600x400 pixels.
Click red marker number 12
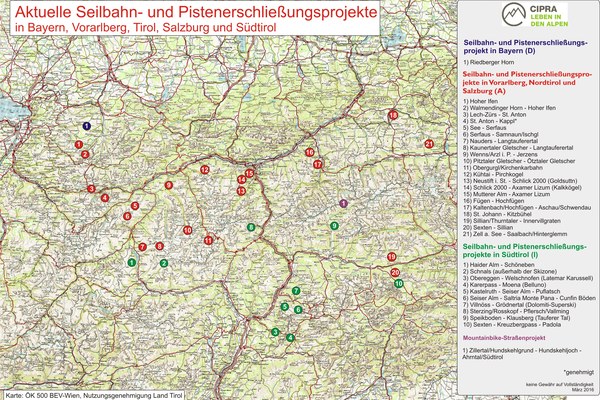[x=204, y=170]
